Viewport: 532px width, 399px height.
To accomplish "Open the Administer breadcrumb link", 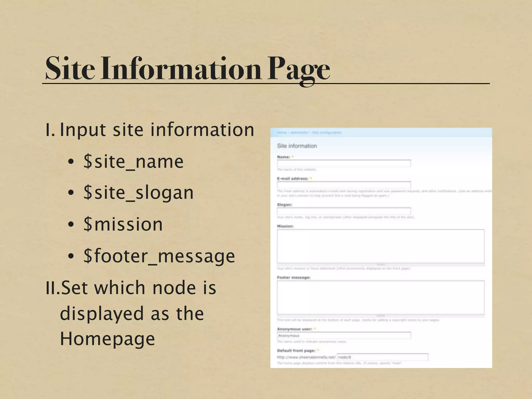I will [299, 132].
